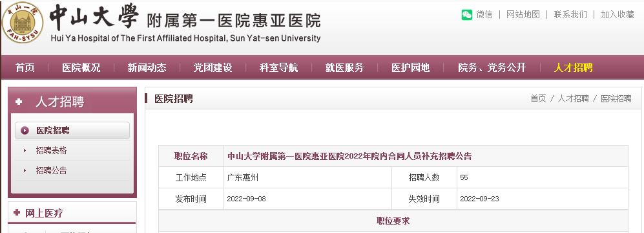Image resolution: width=644 pixels, height=233 pixels.
Task: Open the 新闻动态 menu
Action: click(147, 67)
